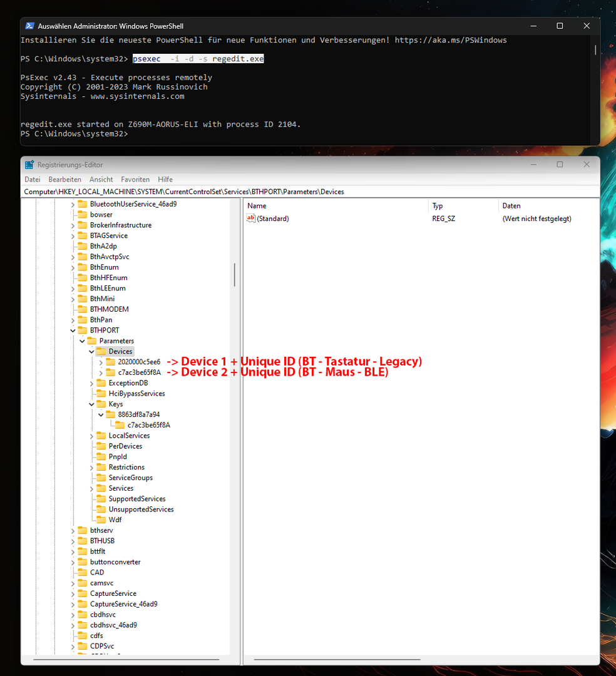The image size is (616, 676).
Task: Select the CAD folder icon
Action: 83,572
